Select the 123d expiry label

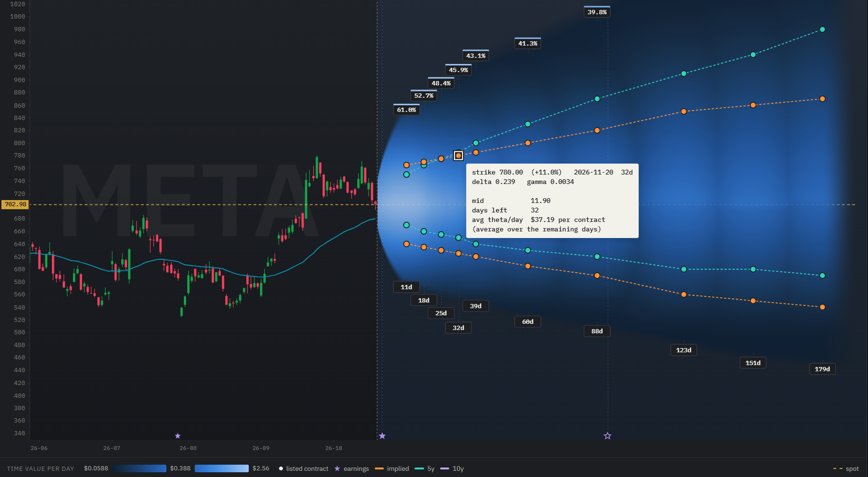point(684,350)
